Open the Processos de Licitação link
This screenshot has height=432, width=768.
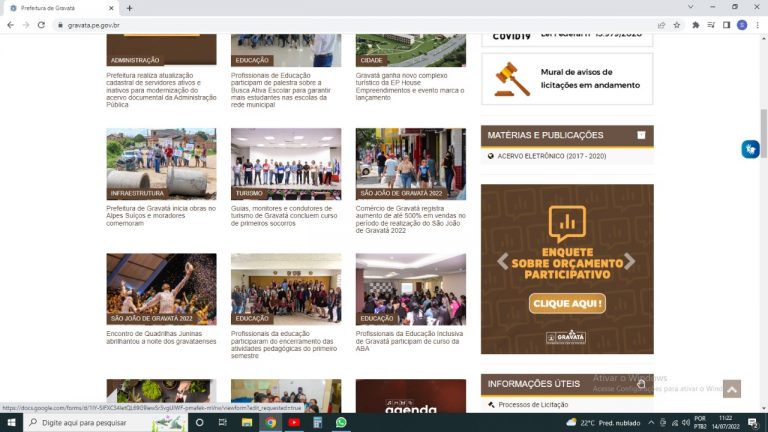pos(533,405)
